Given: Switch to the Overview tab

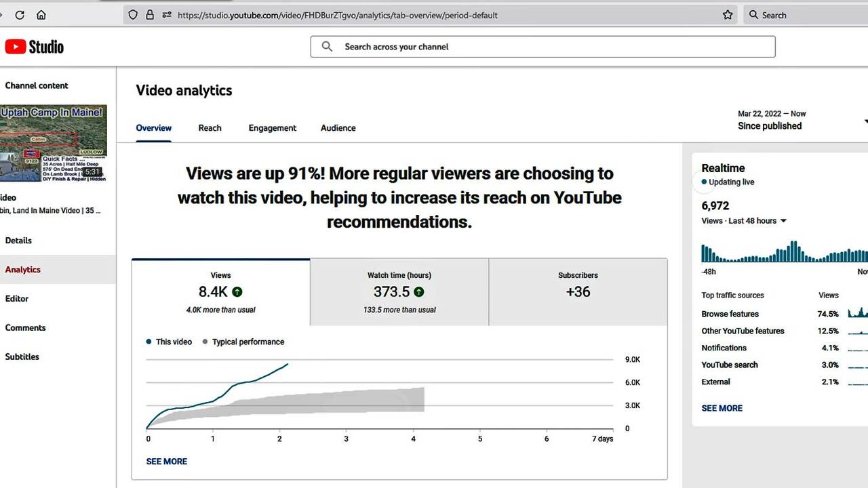Looking at the screenshot, I should [x=154, y=128].
